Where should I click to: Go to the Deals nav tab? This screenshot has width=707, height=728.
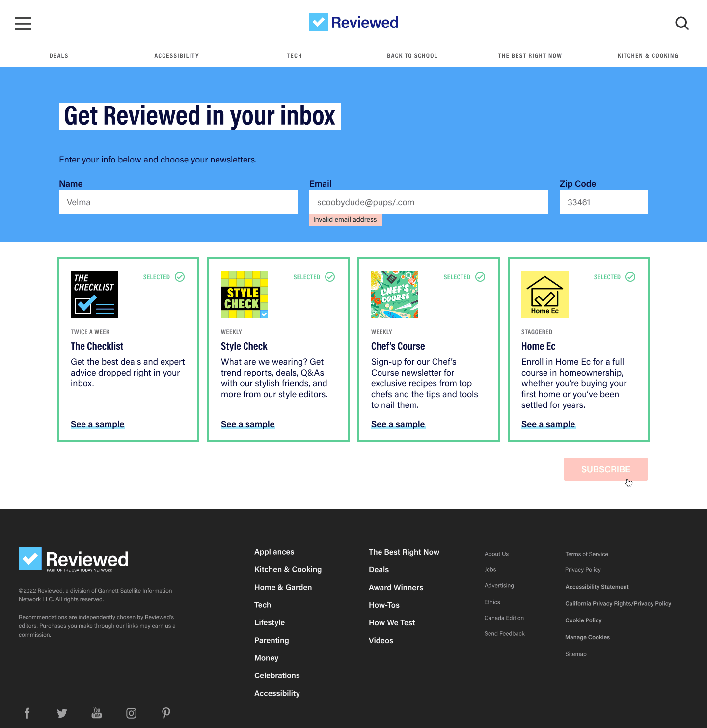point(59,56)
